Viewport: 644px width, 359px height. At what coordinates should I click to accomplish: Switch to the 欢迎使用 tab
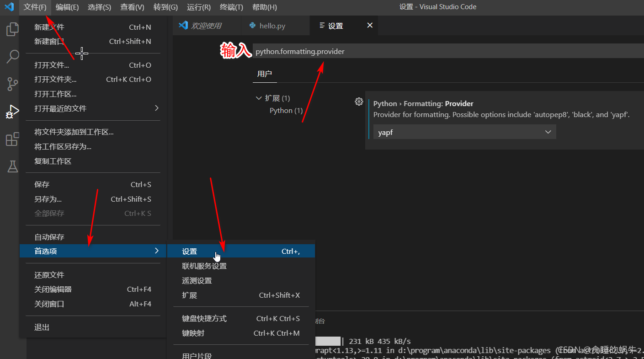pyautogui.click(x=207, y=26)
